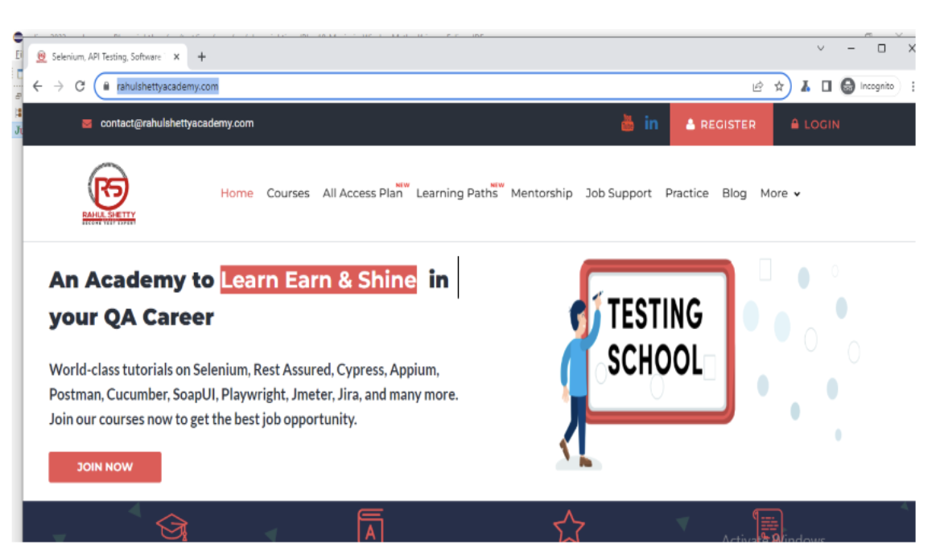Image resolution: width=940 pixels, height=560 pixels.
Task: Expand the More dropdown menu
Action: pos(780,193)
